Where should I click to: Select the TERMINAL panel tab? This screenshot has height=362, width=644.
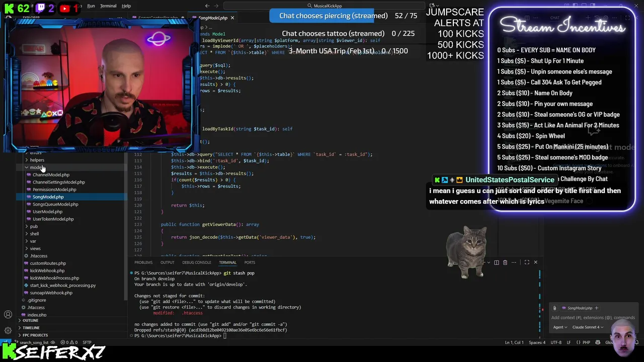(x=227, y=262)
